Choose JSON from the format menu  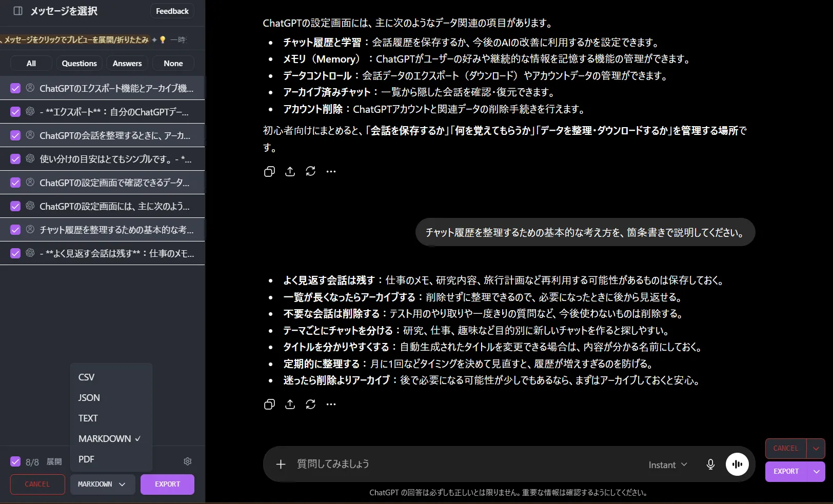click(x=89, y=398)
